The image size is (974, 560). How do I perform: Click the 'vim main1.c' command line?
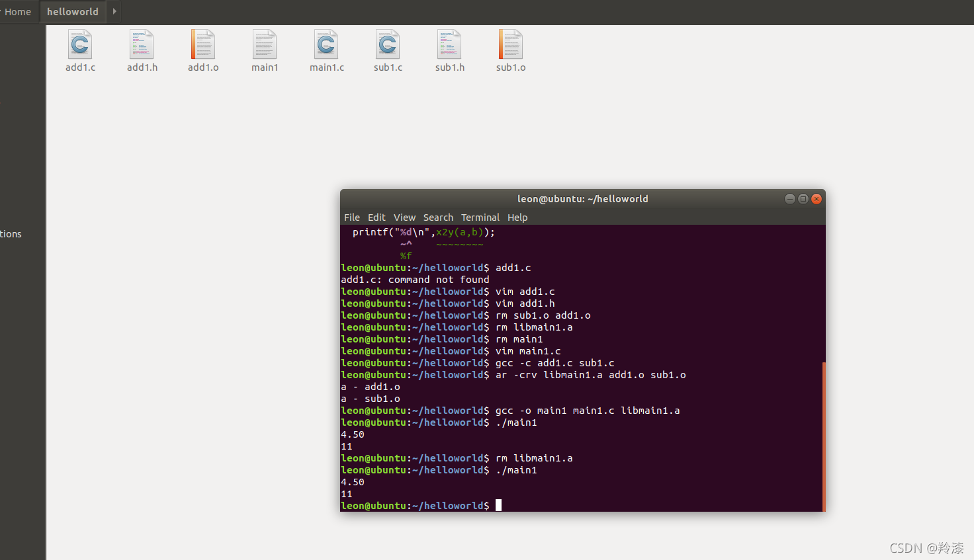pos(528,351)
